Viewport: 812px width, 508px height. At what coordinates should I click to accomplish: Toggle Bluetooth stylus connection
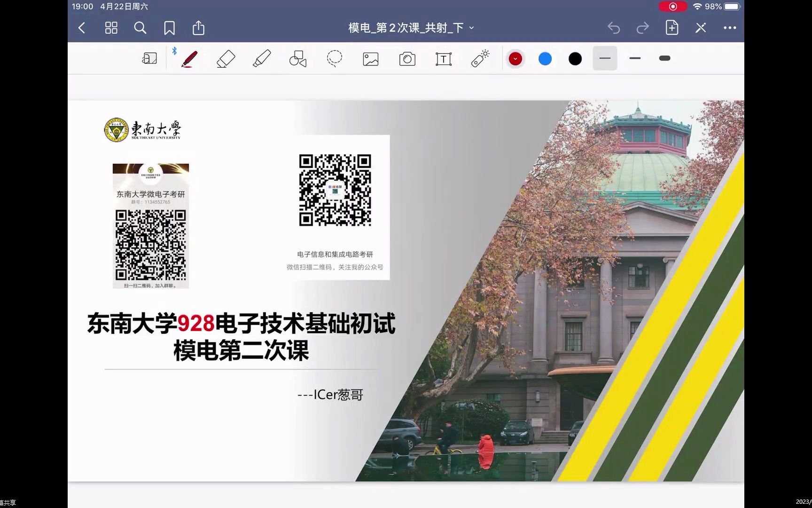174,50
